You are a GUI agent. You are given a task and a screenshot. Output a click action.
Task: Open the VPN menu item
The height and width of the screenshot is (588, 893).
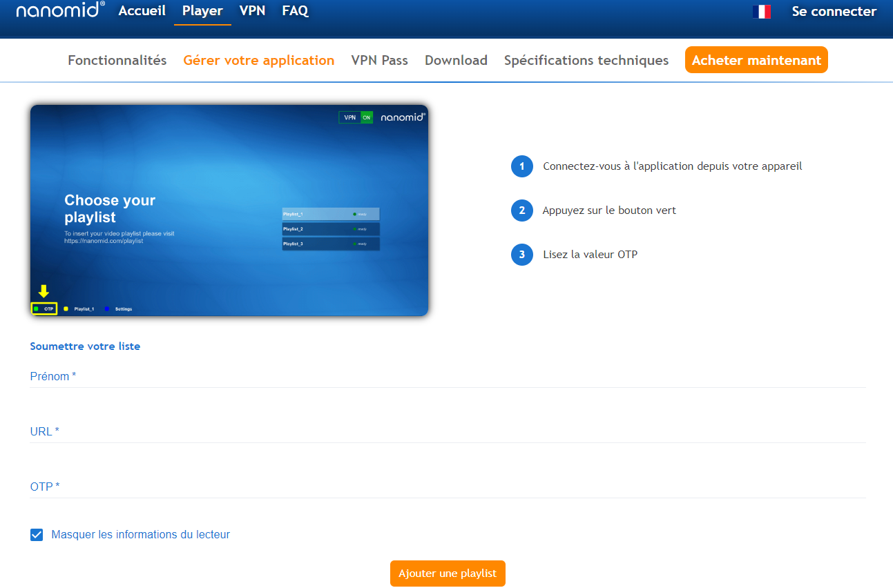coord(252,11)
